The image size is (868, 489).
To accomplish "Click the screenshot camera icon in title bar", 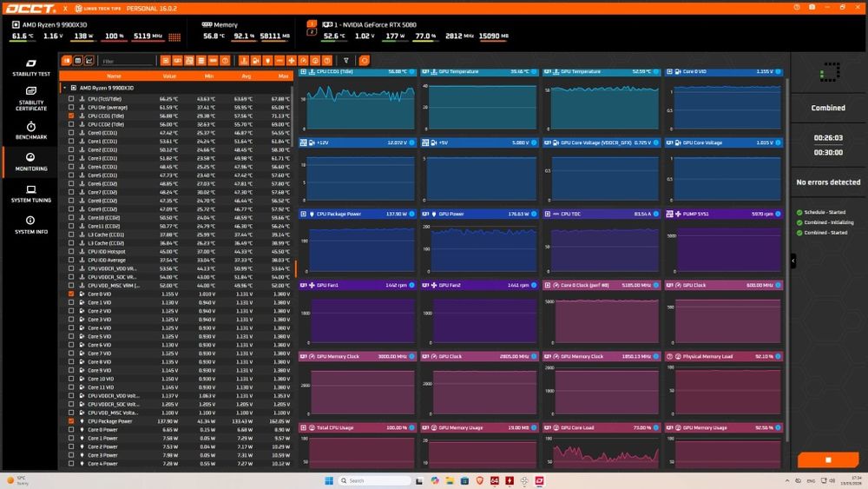I will click(x=812, y=7).
